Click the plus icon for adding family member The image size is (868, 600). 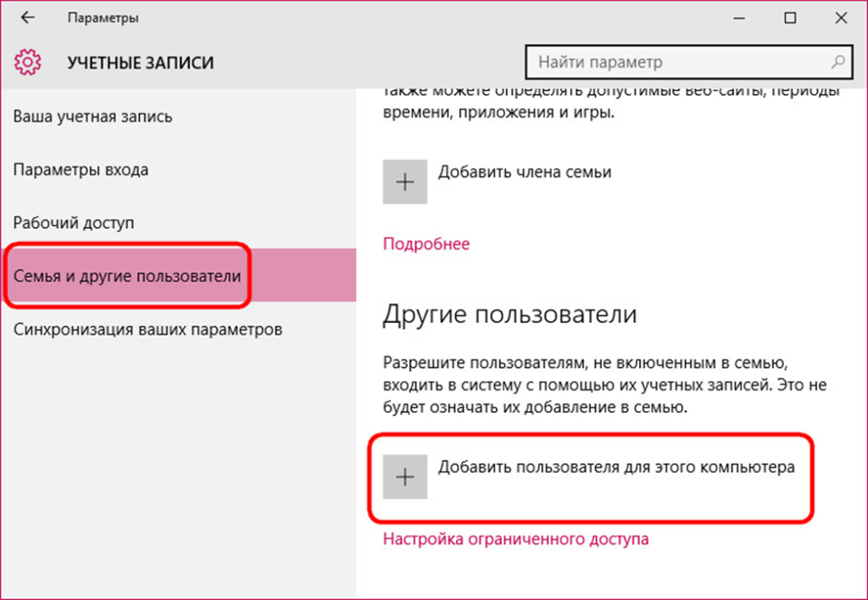tap(404, 182)
